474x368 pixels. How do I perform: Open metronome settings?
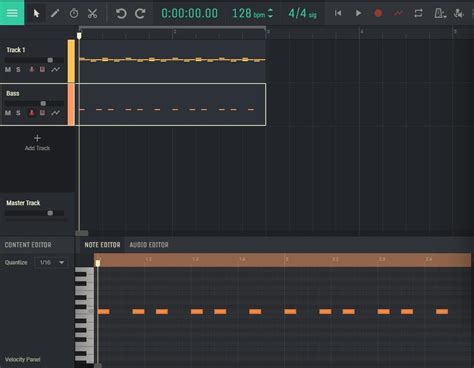click(x=440, y=13)
